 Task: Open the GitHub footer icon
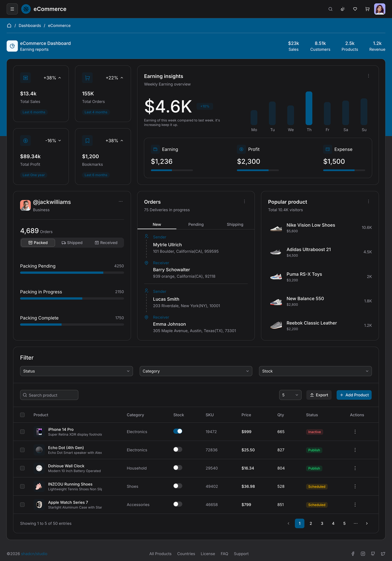click(x=373, y=554)
